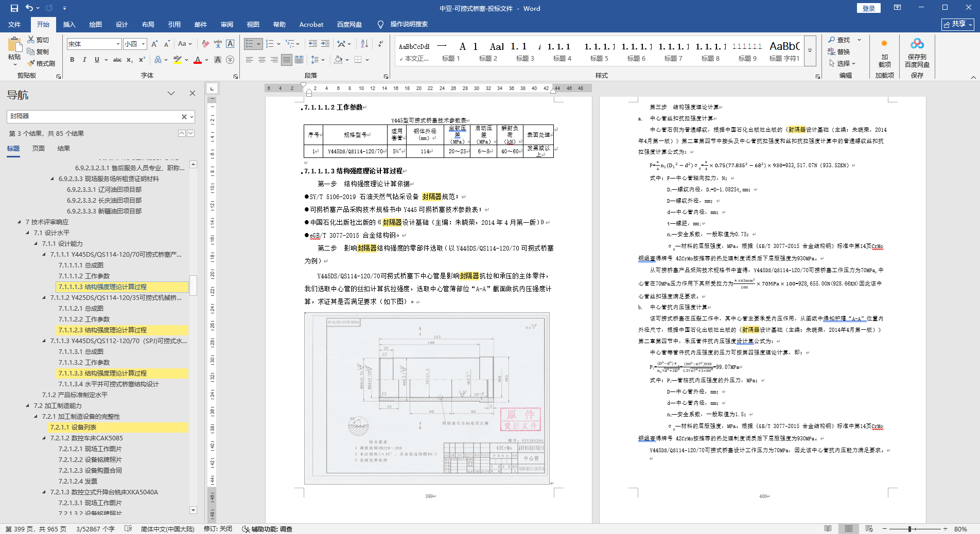Apply character shading icon
Viewport: 980px width, 534px height.
click(218, 60)
